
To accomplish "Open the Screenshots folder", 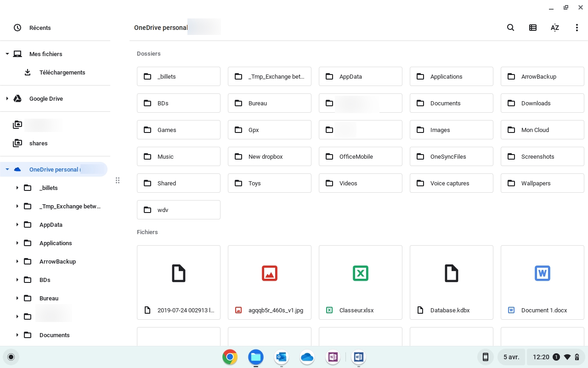I will [542, 156].
